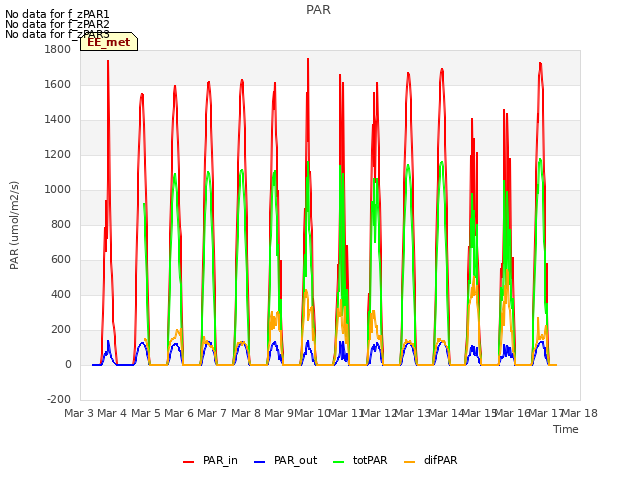
Task: Click the Mar 18 x-axis tick label
Action: coord(580,413)
